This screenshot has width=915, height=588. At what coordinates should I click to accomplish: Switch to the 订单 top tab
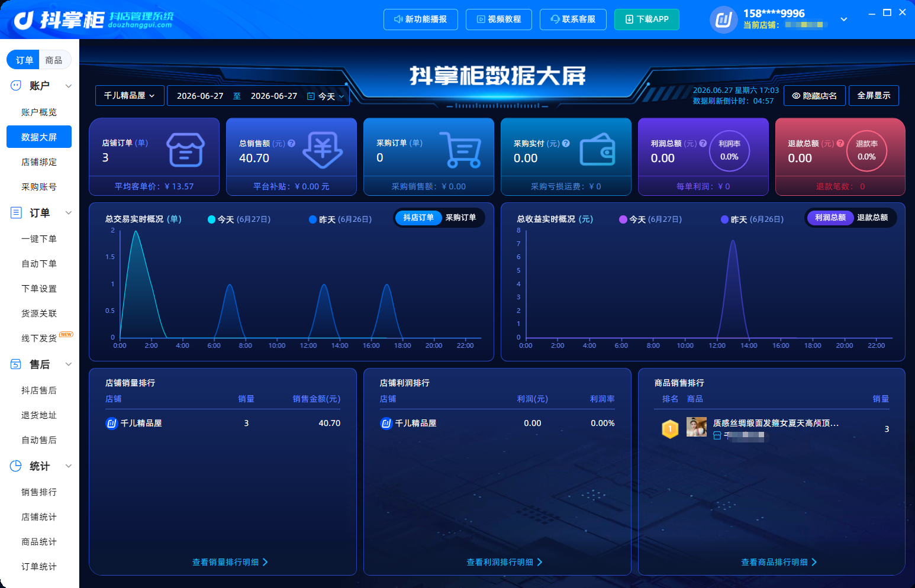tap(24, 60)
